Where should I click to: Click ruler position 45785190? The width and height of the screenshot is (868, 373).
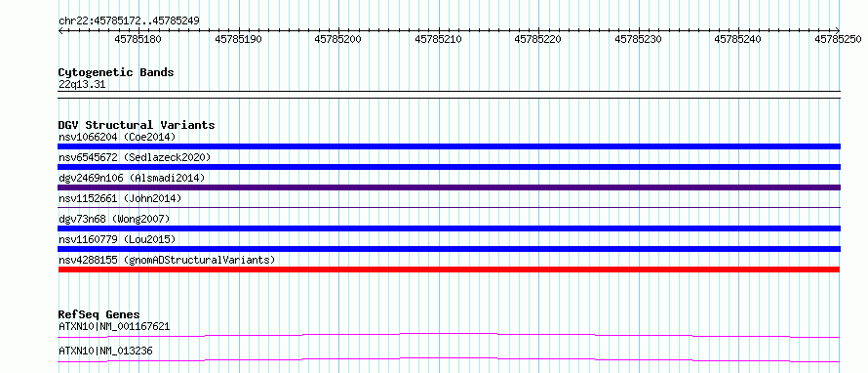[238, 39]
